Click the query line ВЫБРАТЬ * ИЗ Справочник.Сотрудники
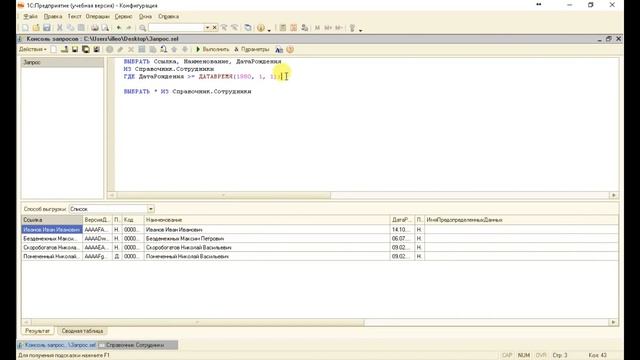Screen dimensions: 640x360 (x=188, y=92)
